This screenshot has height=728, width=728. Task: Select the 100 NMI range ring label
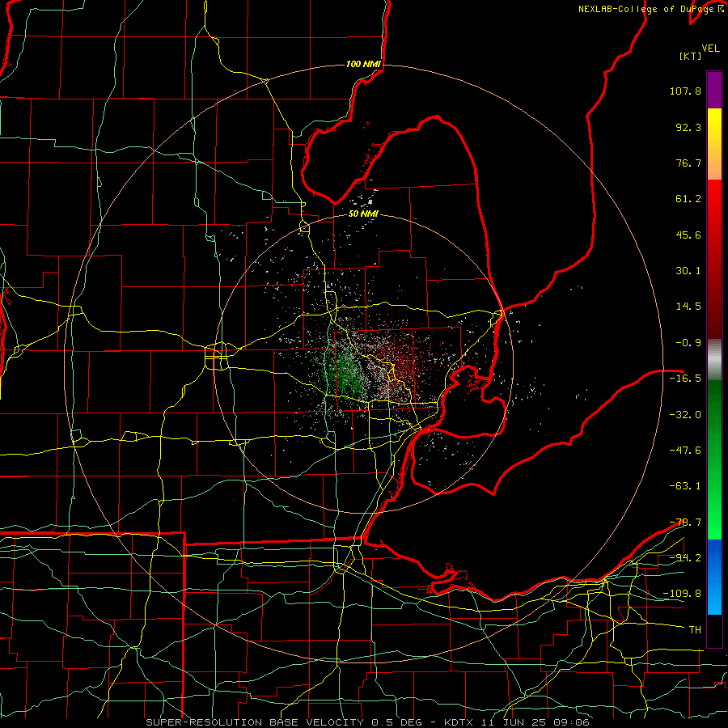[x=363, y=64]
